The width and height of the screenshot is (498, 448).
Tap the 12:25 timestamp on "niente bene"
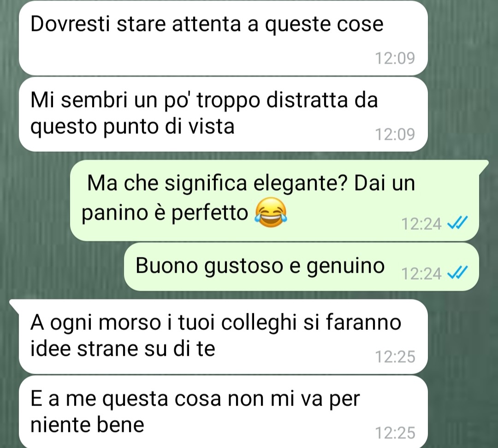[x=395, y=433]
